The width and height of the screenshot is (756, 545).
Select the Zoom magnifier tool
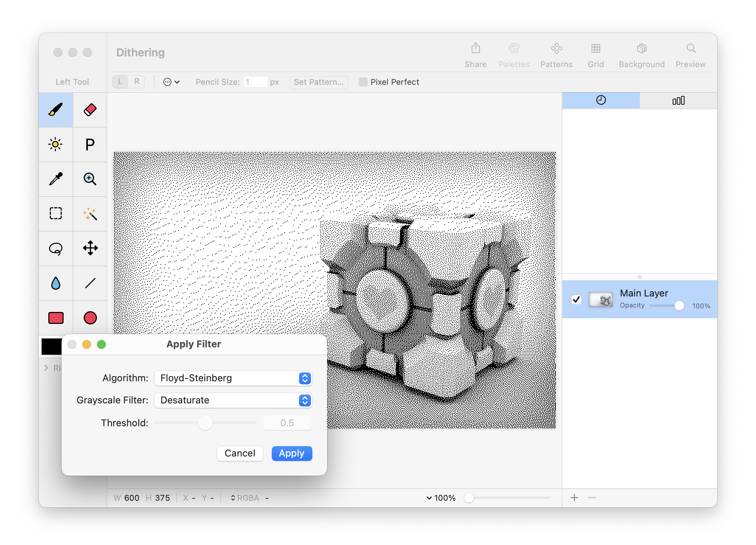pos(90,179)
